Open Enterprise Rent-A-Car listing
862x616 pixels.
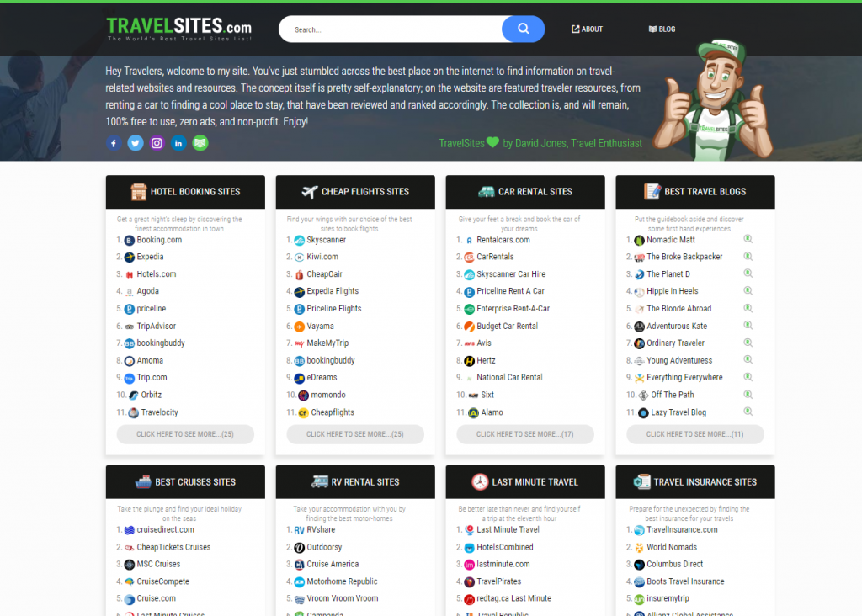point(513,308)
